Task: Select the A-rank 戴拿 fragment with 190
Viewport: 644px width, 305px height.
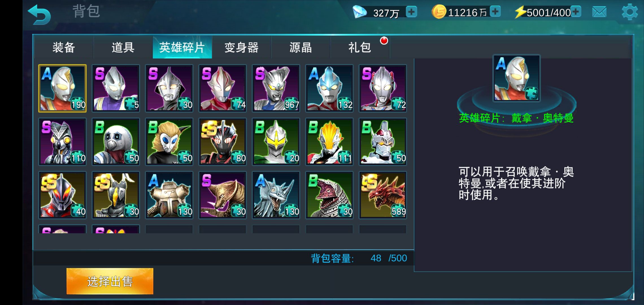Action: pyautogui.click(x=62, y=88)
